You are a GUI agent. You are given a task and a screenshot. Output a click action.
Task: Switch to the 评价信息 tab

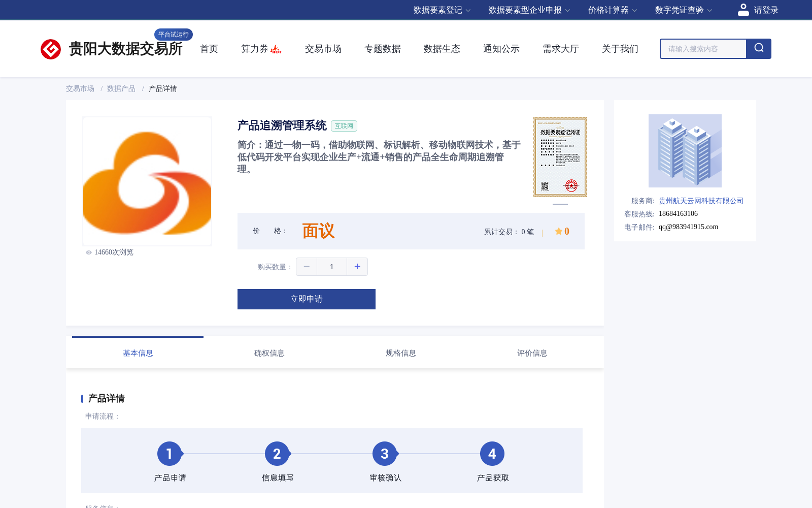[x=532, y=353]
